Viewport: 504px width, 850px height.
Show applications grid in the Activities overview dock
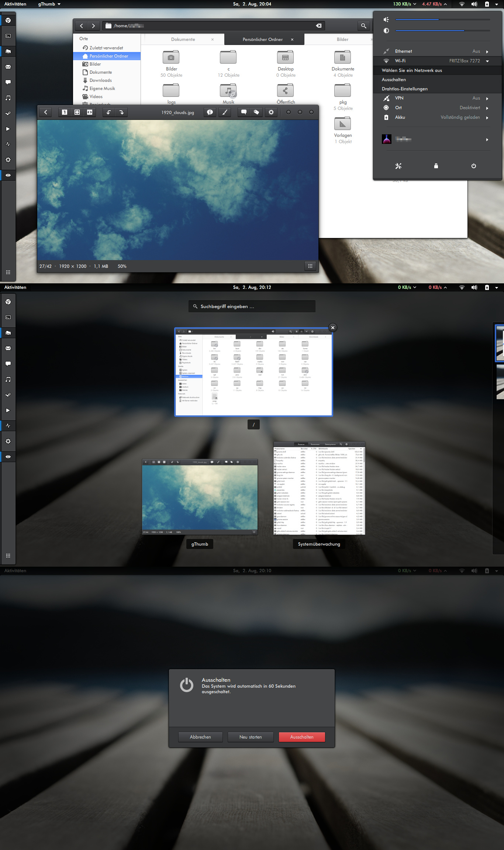8,556
